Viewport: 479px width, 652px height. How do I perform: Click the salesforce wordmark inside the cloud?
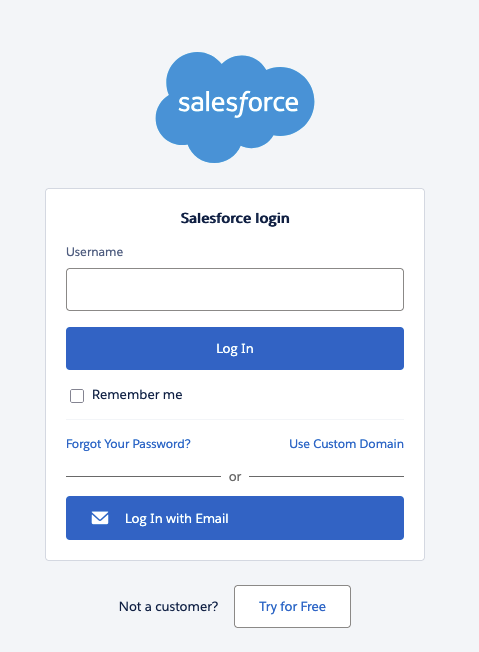[238, 103]
